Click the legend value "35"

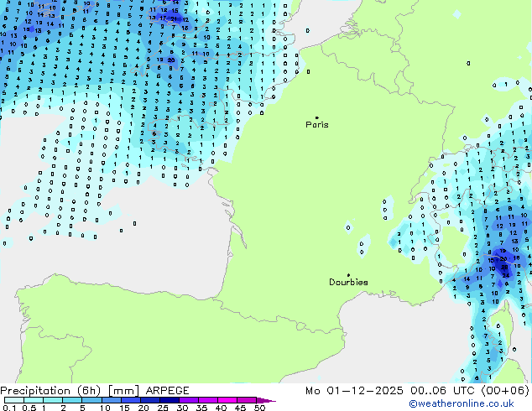pyautogui.click(x=201, y=408)
